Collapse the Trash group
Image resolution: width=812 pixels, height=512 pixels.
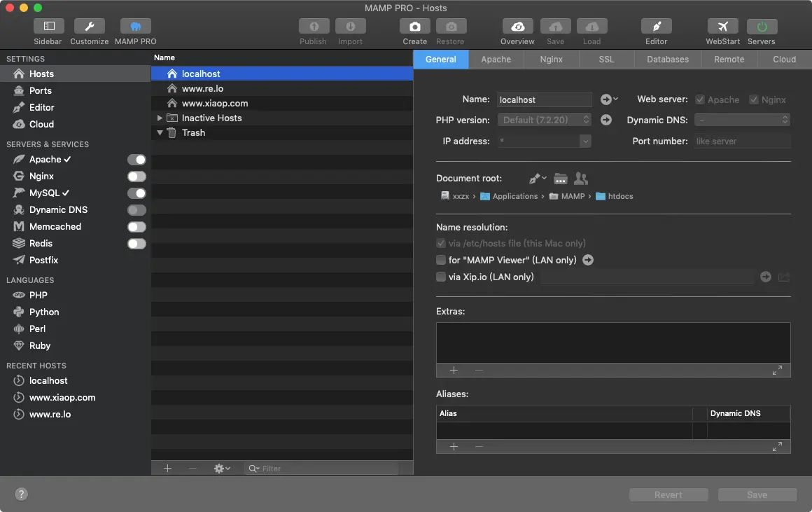pos(160,132)
